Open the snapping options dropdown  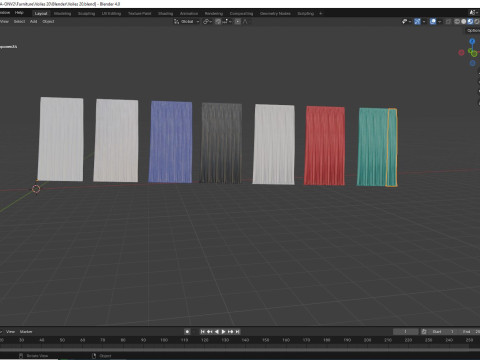coord(227,22)
